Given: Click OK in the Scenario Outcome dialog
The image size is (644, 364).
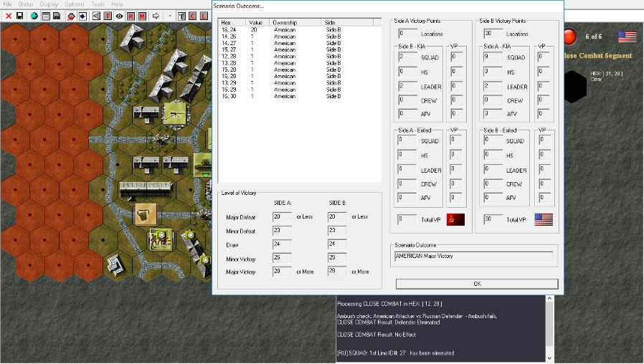Looking at the screenshot, I should point(477,284).
